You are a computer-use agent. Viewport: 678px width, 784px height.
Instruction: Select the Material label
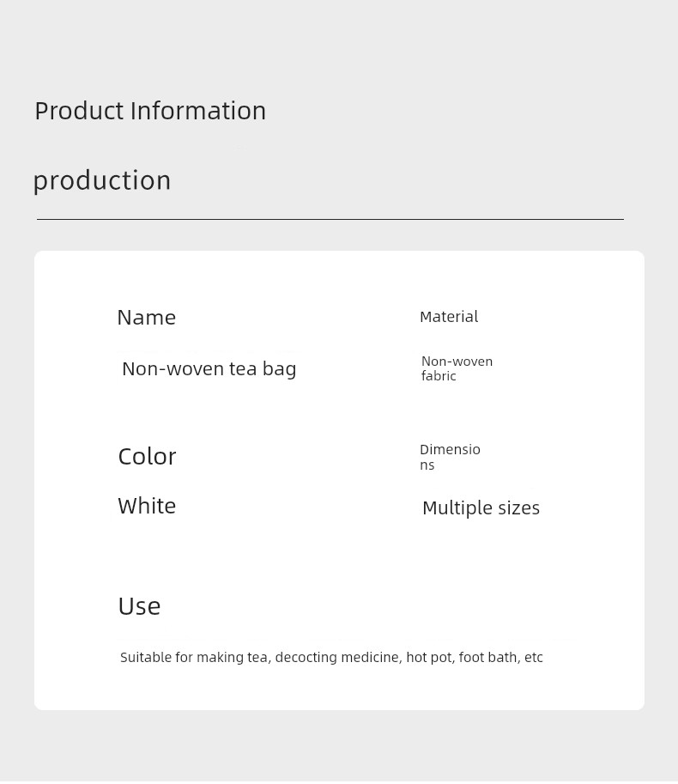click(449, 317)
